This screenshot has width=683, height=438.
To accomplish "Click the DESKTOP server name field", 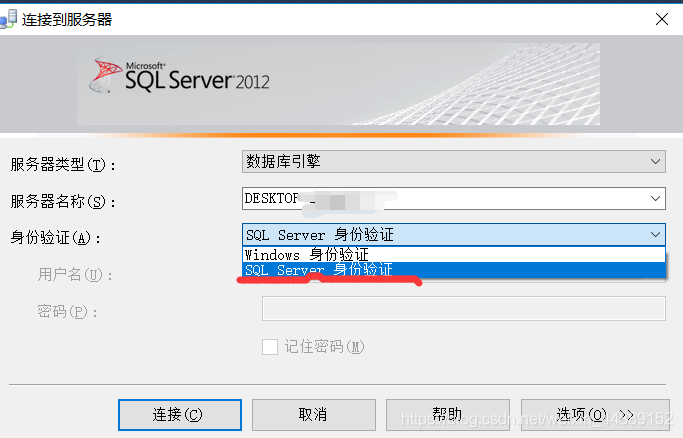I will (453, 198).
